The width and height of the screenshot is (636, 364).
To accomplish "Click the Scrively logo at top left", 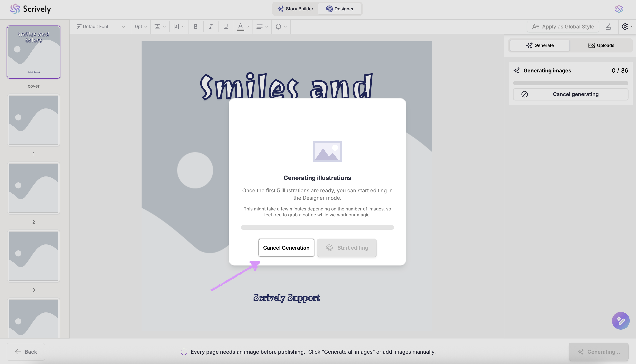I will click(30, 9).
